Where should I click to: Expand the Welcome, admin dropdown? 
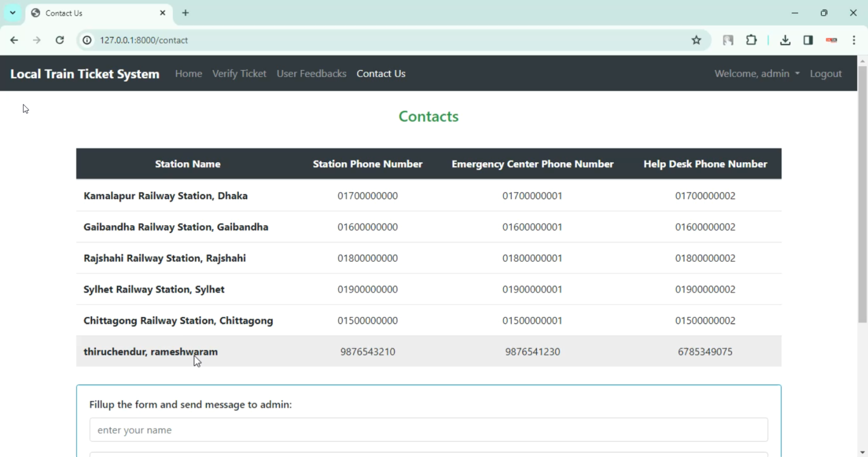pyautogui.click(x=757, y=74)
